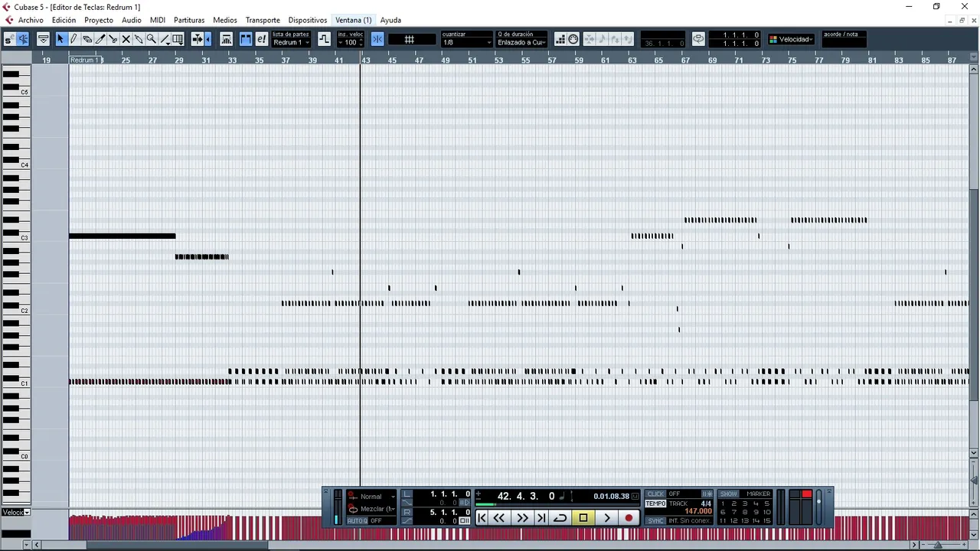Open the toolbar info line setup icon
This screenshot has height=551, width=980.
click(x=43, y=39)
